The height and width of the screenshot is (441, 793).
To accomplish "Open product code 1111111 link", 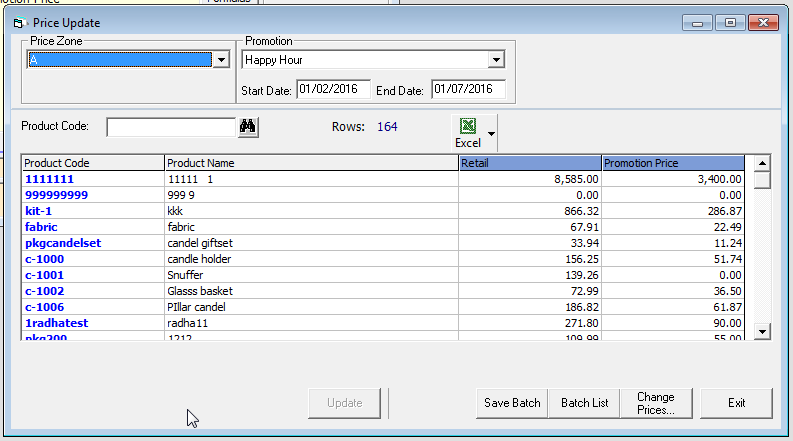I will (x=50, y=179).
